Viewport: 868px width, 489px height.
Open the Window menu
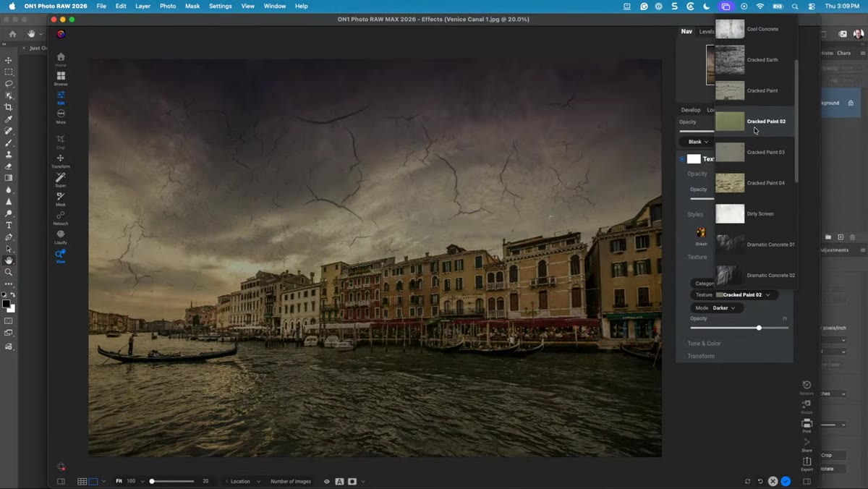275,6
